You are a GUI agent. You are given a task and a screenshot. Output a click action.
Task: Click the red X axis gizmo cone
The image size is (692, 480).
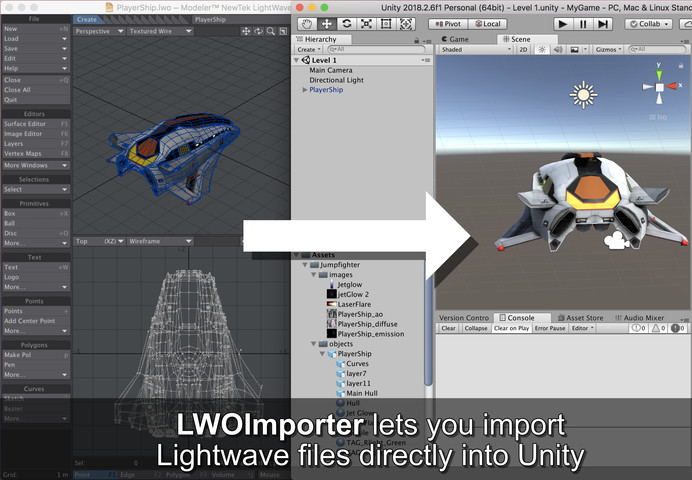(672, 86)
